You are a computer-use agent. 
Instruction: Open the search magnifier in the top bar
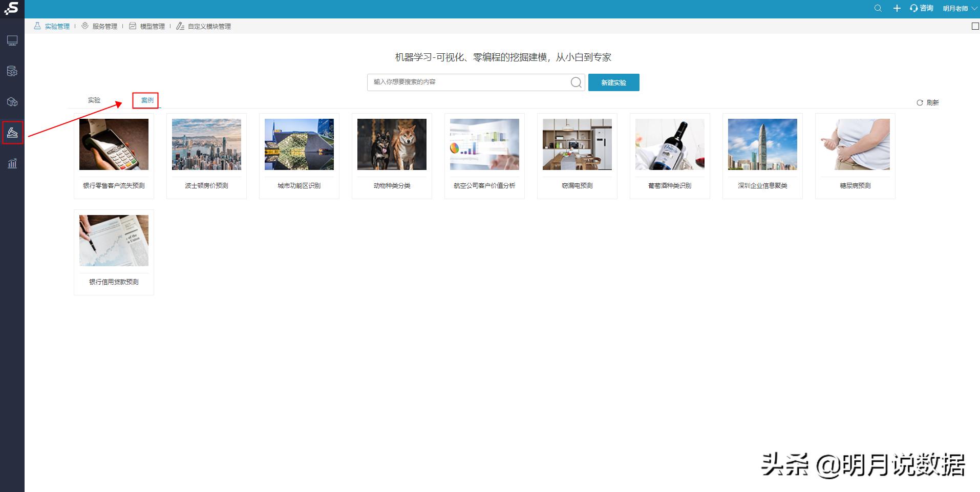click(878, 8)
